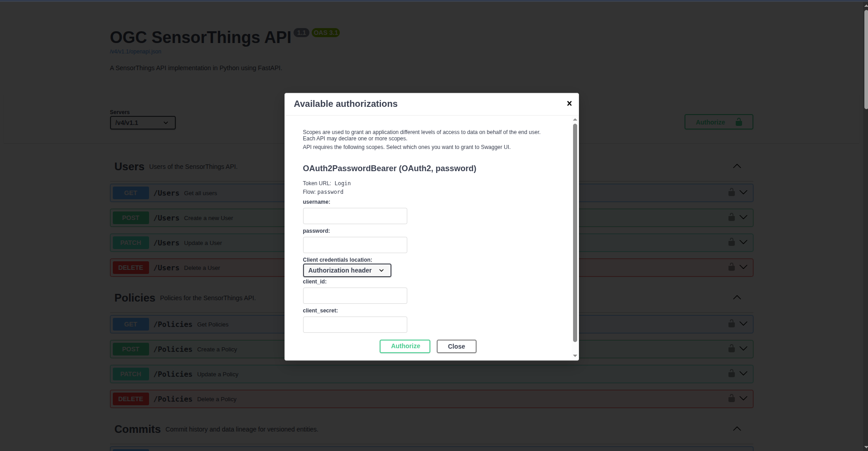Click the lock icon on GET /Users row
Image resolution: width=868 pixels, height=451 pixels.
[731, 192]
